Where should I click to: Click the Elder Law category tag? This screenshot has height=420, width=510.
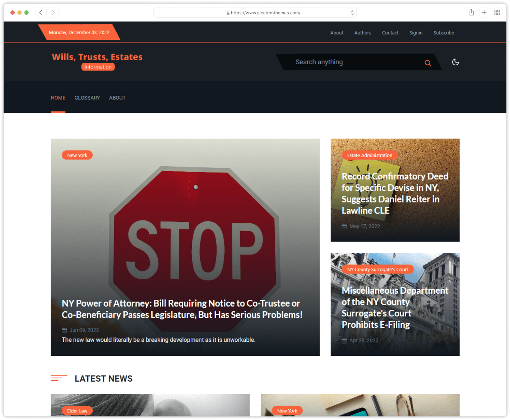click(77, 411)
